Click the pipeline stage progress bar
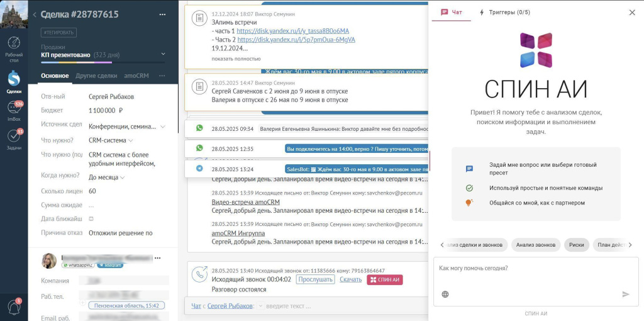Screen dimensions: 644x321 click(x=103, y=62)
